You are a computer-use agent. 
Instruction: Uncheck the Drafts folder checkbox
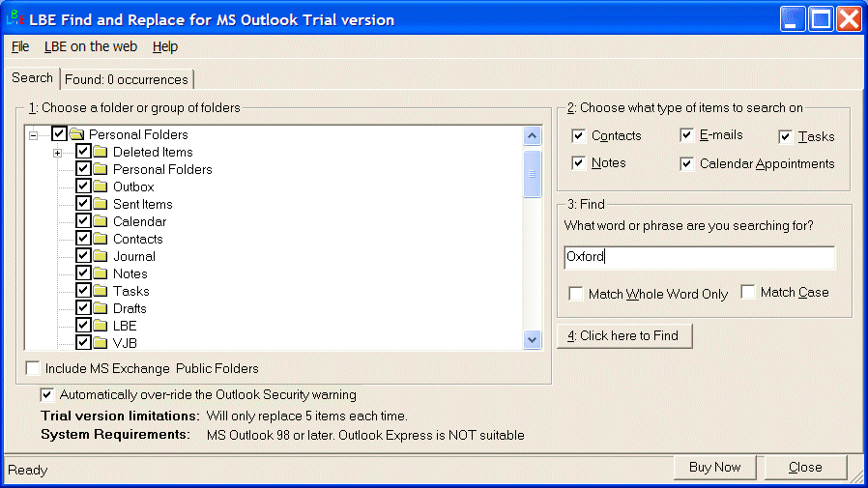point(83,307)
